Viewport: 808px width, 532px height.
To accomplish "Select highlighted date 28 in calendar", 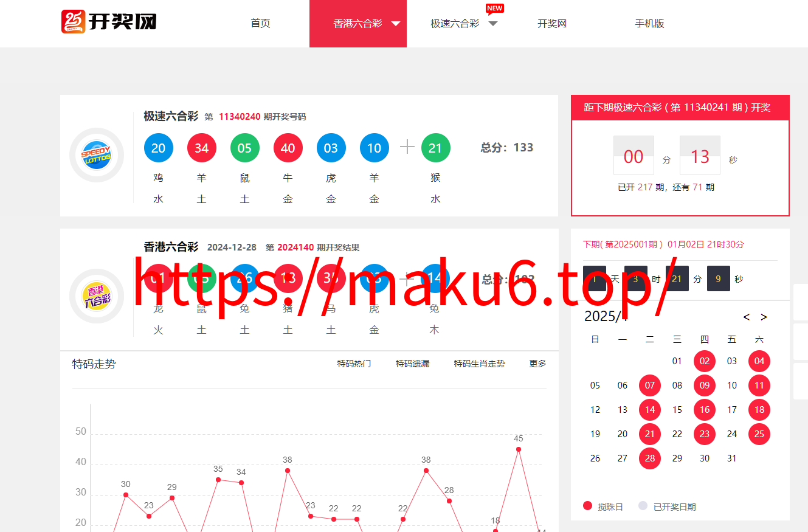I will coord(650,458).
